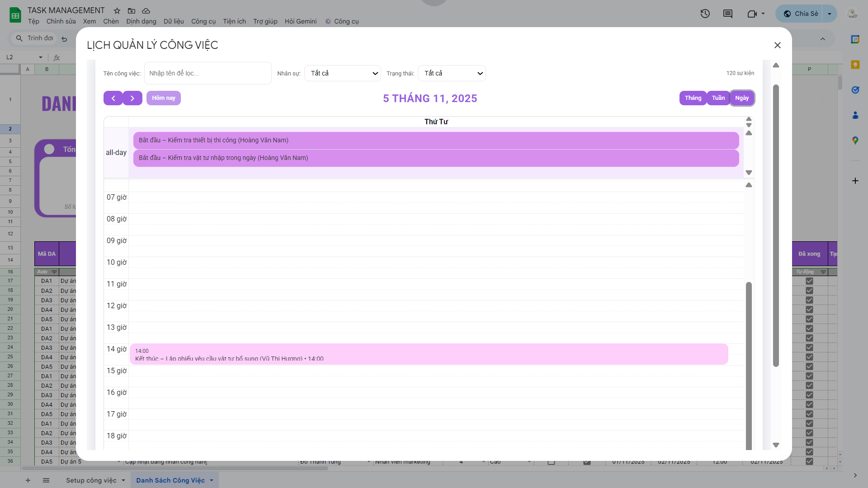Click the Tên công việc filter input
This screenshot has height=488, width=868.
[208, 73]
